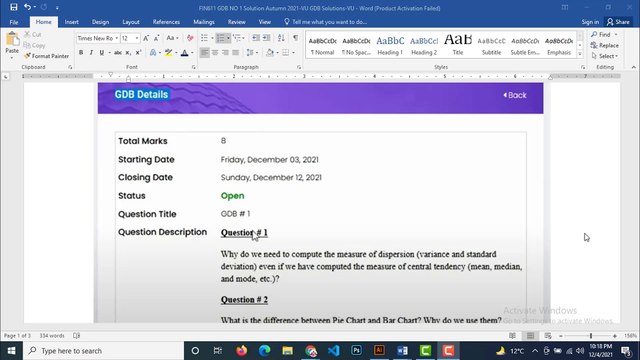Expand the Select dropdown in Editing

[x=605, y=56]
